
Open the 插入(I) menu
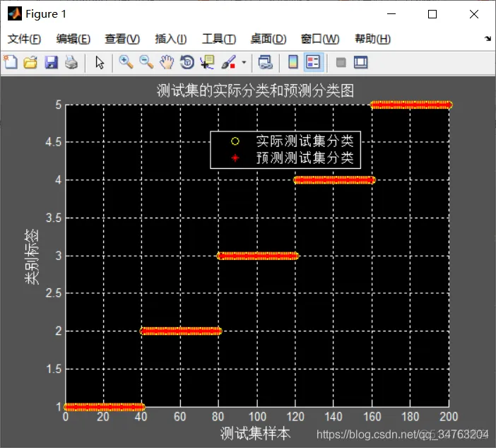point(171,39)
